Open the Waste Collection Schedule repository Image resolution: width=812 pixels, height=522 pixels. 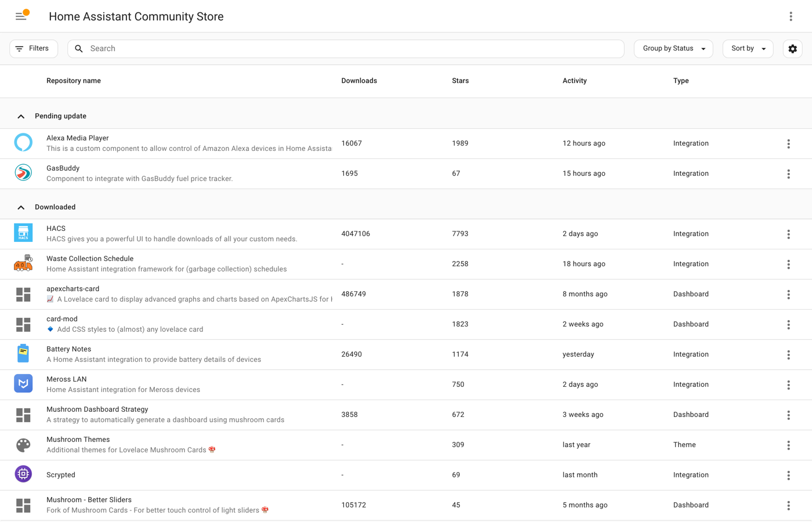point(406,264)
